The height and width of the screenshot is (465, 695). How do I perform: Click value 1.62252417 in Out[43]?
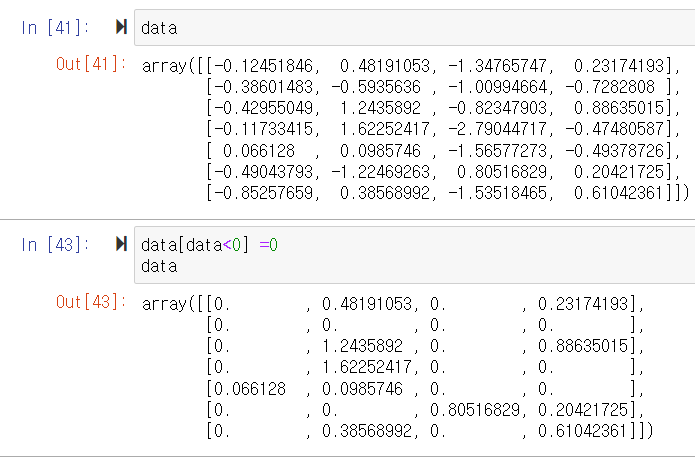coord(367,367)
